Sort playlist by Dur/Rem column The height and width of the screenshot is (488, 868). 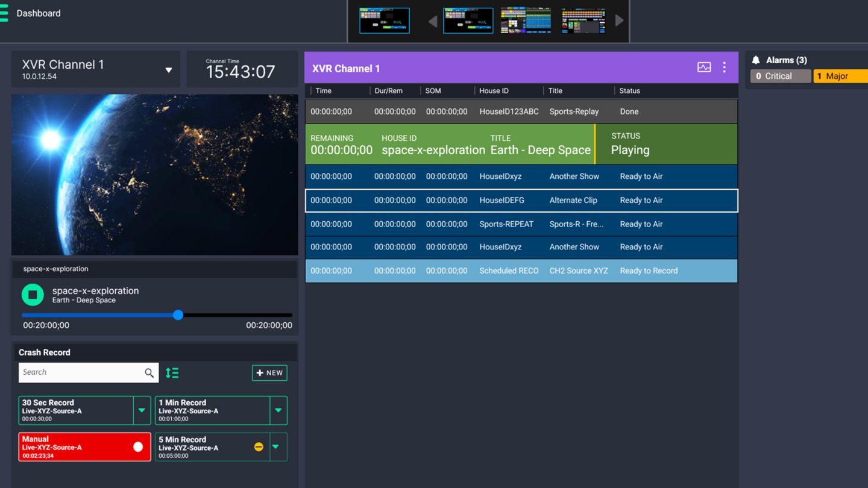[388, 91]
